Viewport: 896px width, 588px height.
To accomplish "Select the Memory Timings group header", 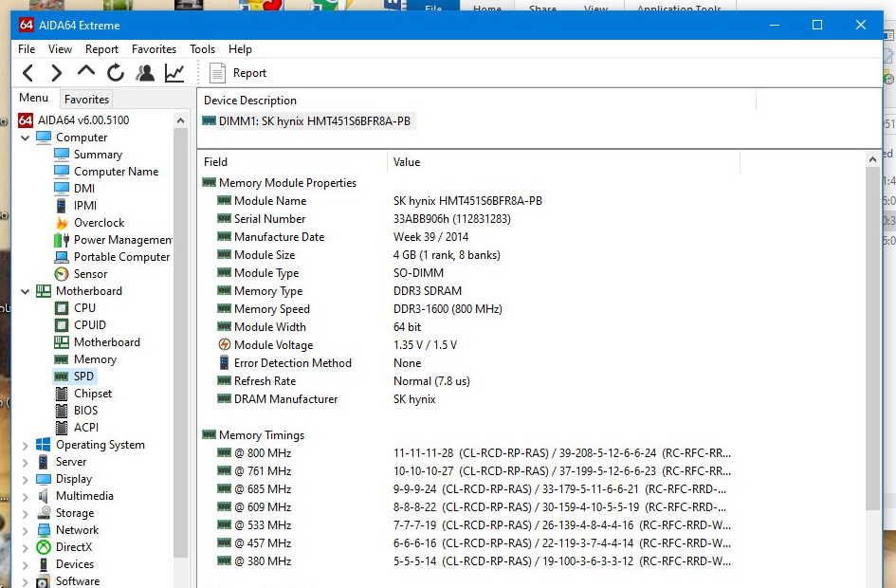I will tap(253, 435).
